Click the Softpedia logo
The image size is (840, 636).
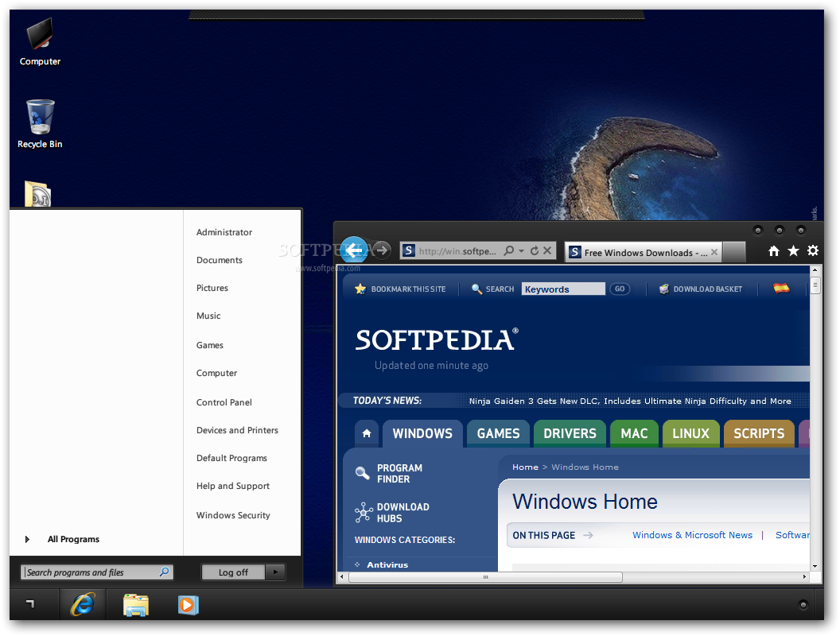[437, 340]
